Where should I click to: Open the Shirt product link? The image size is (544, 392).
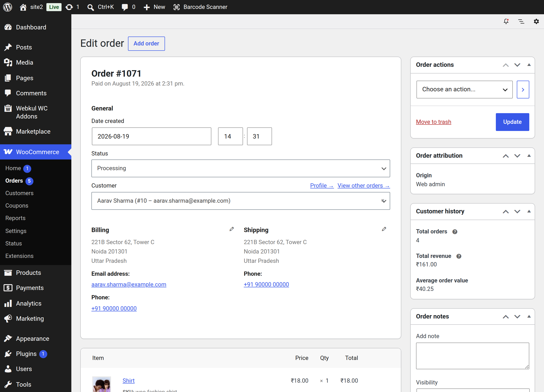[129, 381]
